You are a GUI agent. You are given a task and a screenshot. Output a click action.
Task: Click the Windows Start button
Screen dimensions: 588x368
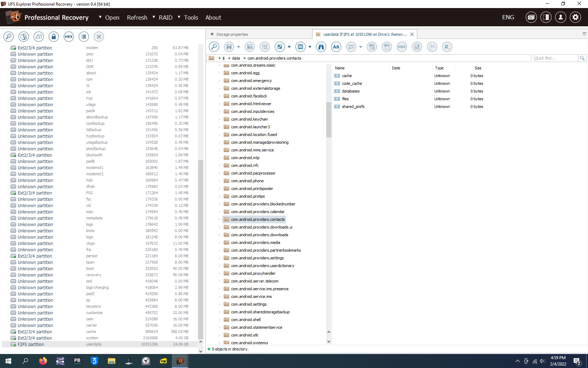click(x=8, y=361)
